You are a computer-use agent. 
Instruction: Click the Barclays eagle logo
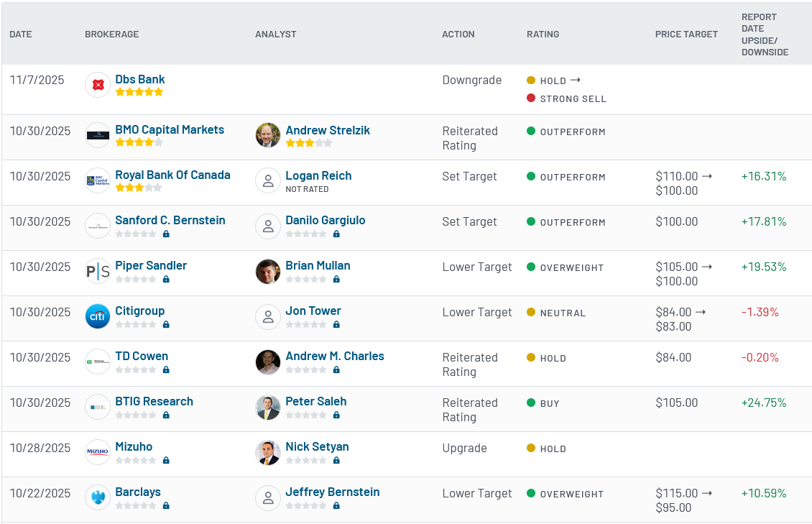coord(98,497)
